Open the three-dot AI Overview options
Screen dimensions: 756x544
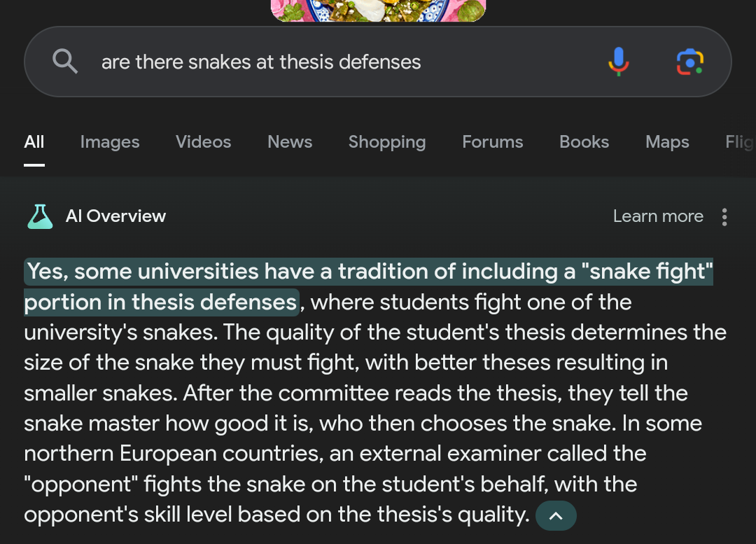[x=724, y=217]
